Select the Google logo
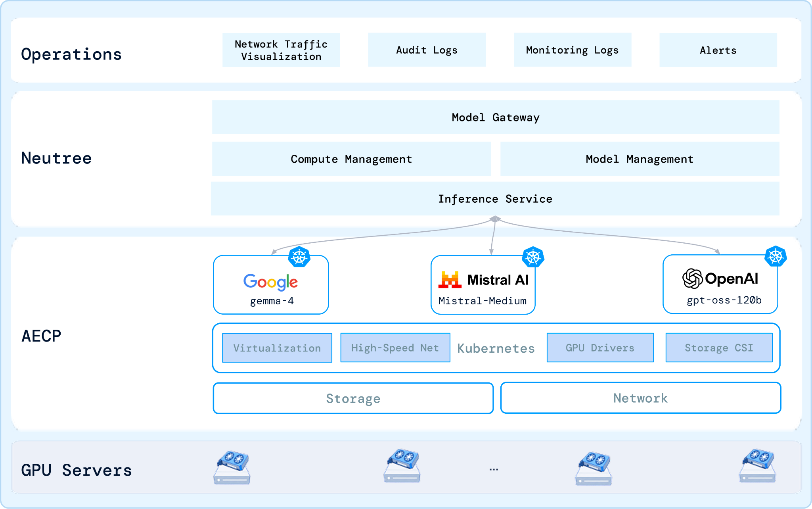 [271, 282]
